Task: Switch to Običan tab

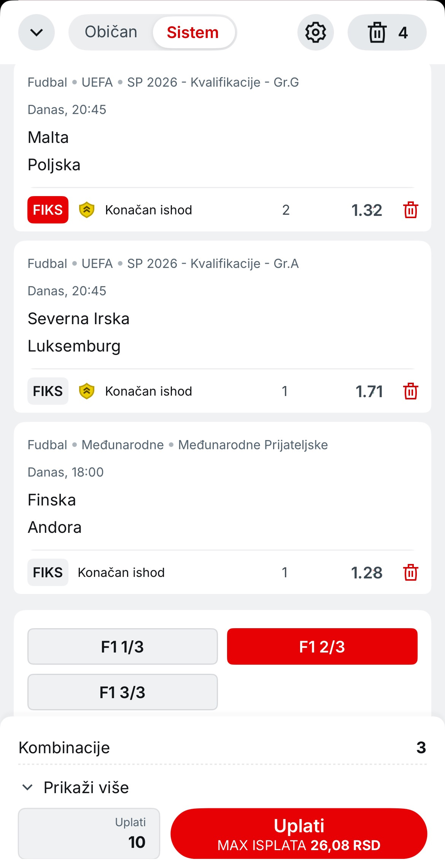Action: 111,32
